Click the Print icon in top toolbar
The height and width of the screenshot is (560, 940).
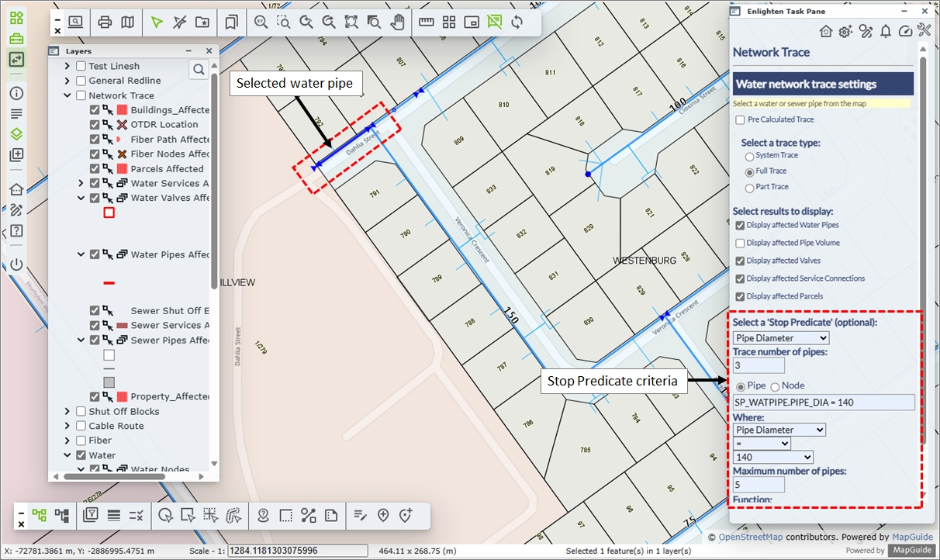pos(105,22)
